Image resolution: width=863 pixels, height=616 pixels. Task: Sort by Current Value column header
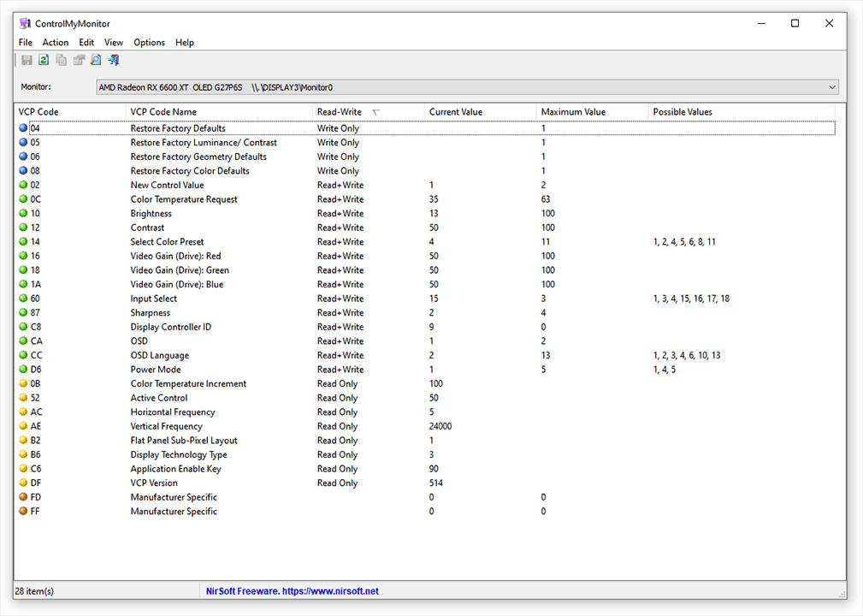[480, 112]
